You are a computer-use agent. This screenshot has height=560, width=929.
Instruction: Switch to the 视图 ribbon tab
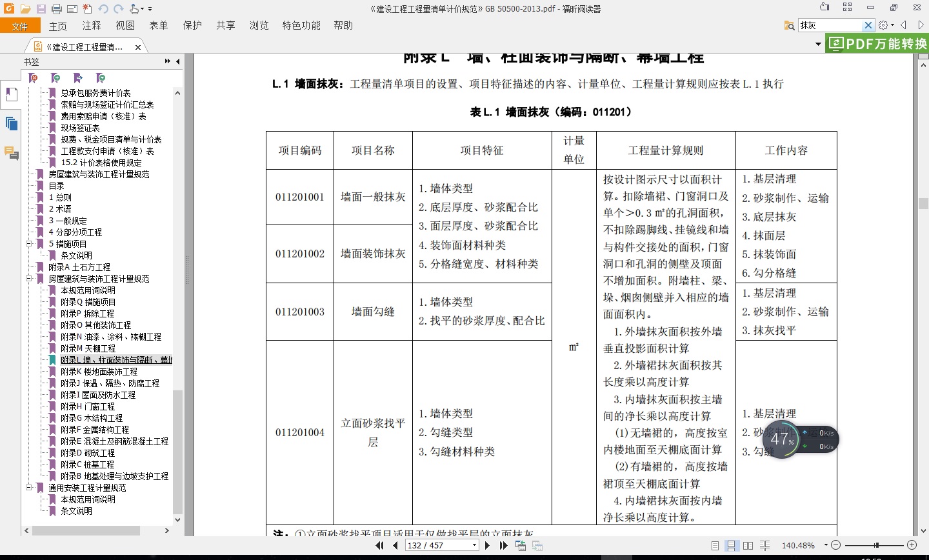[x=125, y=25]
